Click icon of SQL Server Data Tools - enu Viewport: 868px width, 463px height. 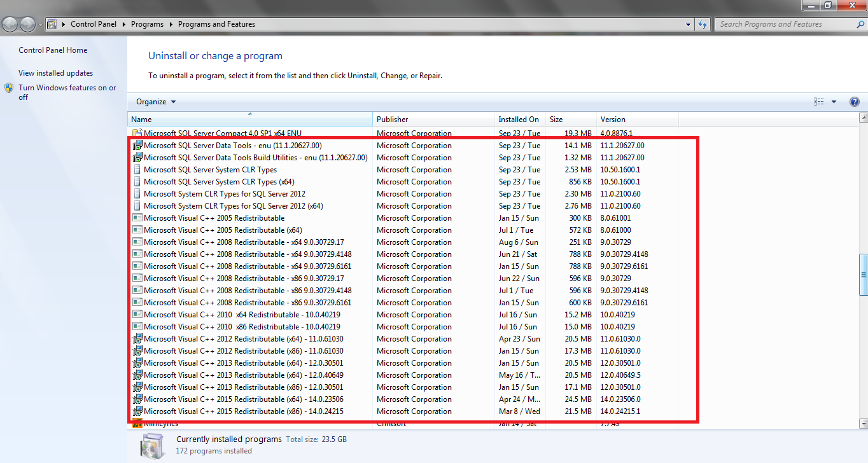pos(137,146)
